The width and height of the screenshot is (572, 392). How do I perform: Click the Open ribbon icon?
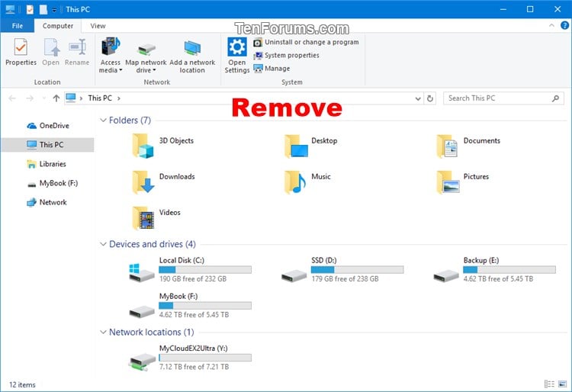coord(50,52)
